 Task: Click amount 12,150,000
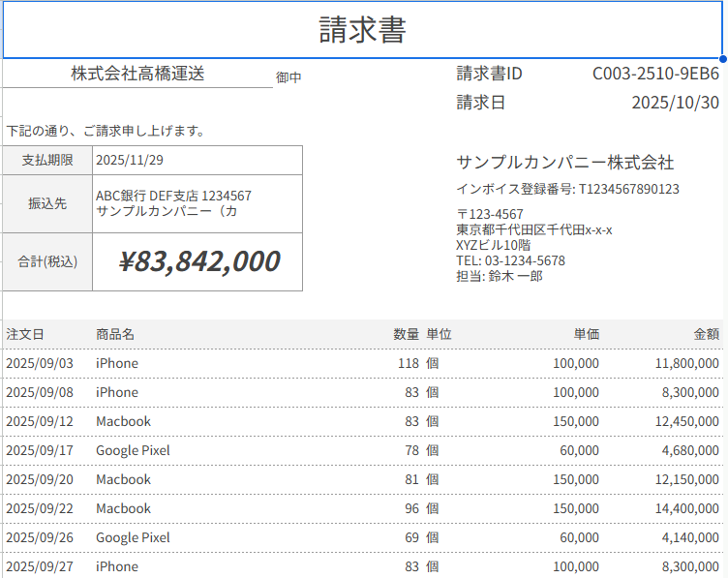(687, 479)
